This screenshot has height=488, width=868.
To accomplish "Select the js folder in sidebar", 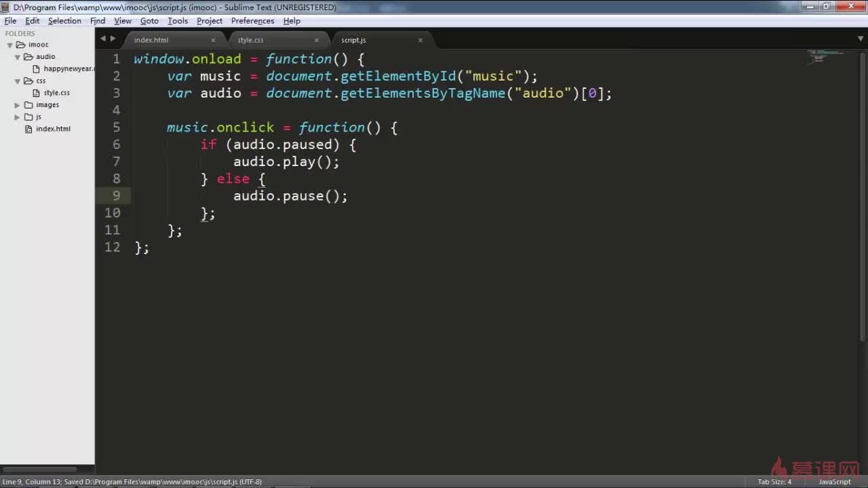I will tap(39, 117).
